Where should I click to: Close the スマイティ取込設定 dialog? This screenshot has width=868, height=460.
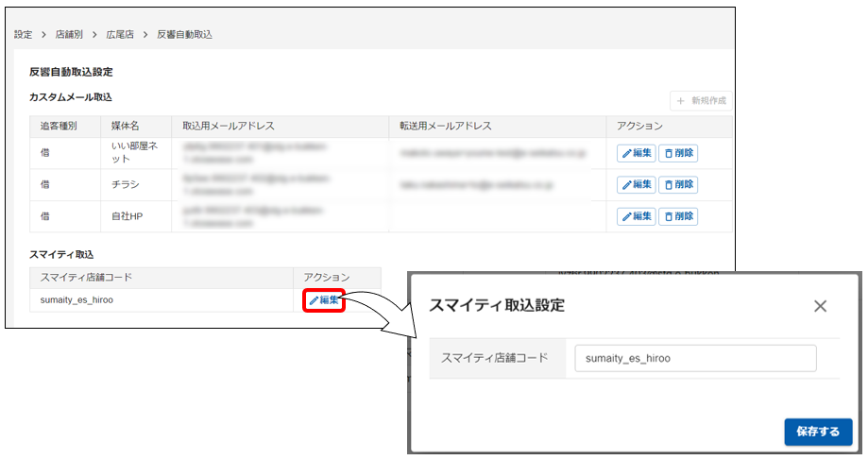click(820, 306)
